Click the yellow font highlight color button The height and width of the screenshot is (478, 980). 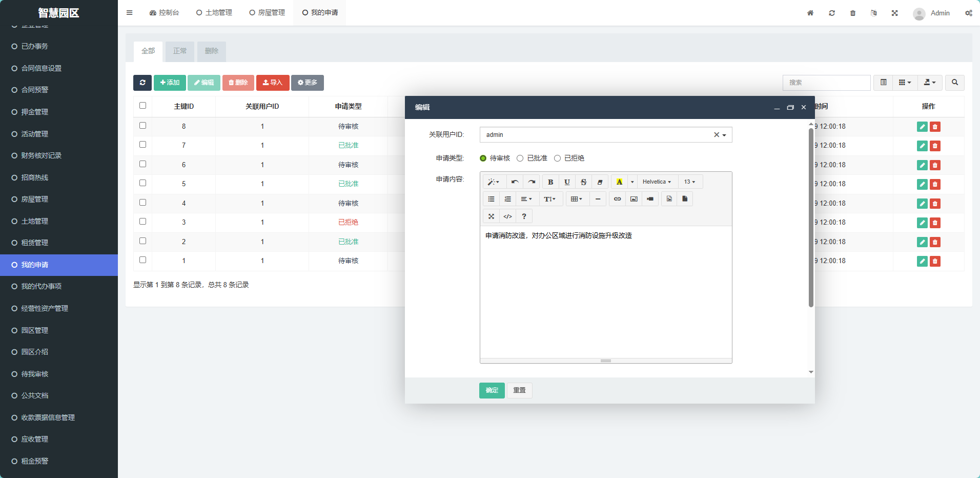click(619, 182)
